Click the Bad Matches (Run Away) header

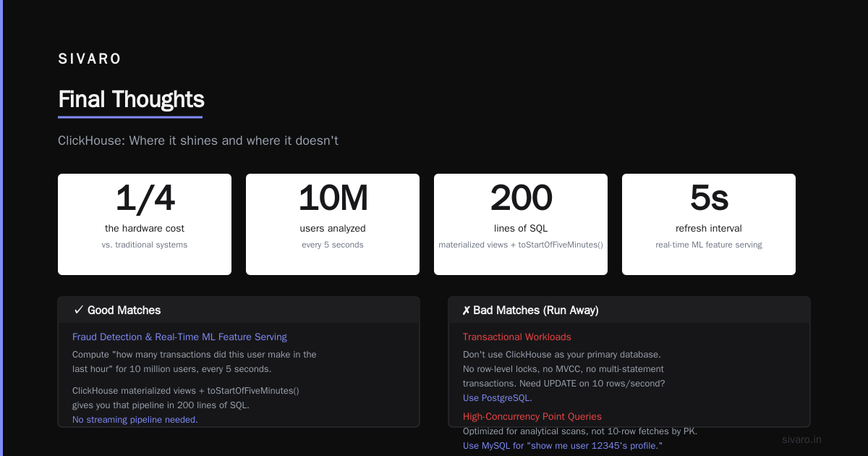629,310
